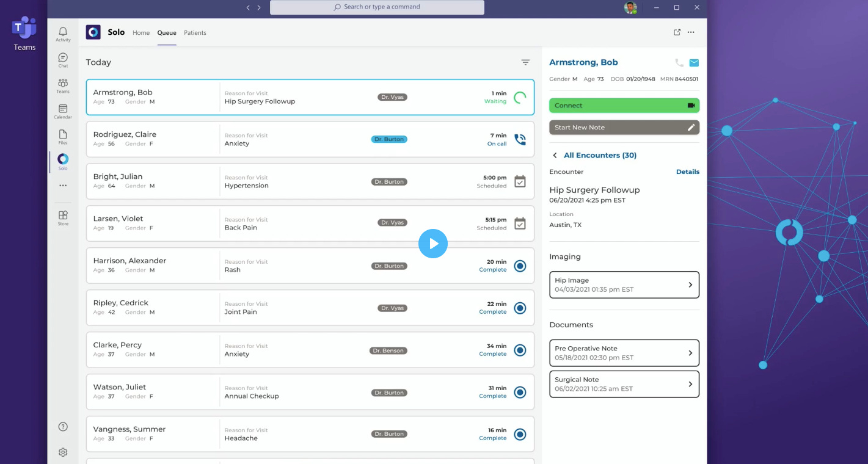Go back to All Encounters (30)

(x=594, y=155)
